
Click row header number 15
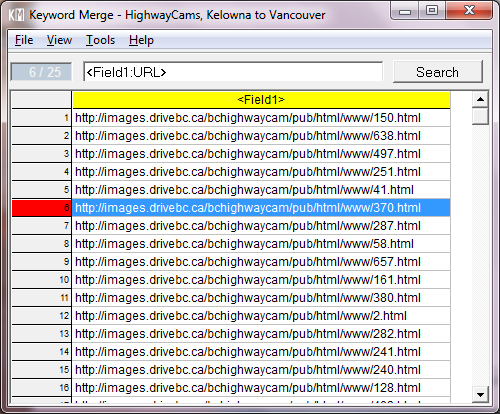click(42, 370)
